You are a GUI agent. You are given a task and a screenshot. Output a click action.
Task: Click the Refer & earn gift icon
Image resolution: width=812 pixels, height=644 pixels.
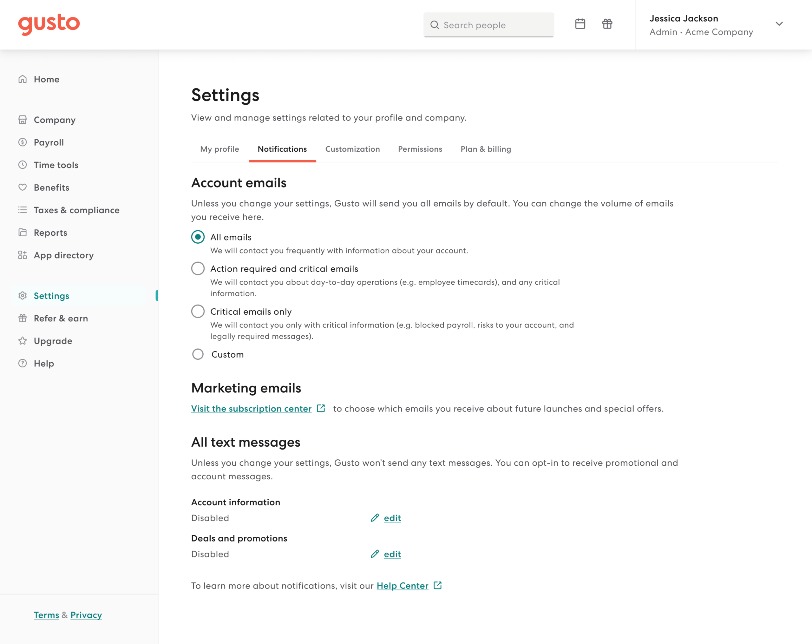[23, 318]
